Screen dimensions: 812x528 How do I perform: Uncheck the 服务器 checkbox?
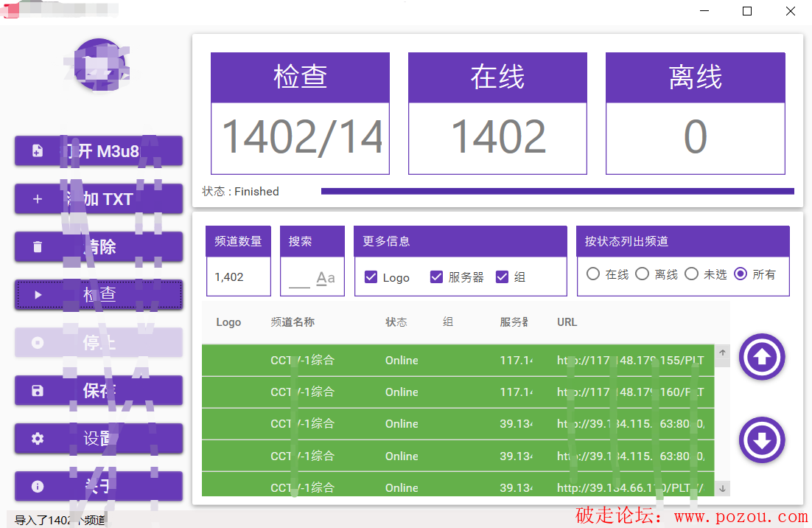click(x=436, y=277)
